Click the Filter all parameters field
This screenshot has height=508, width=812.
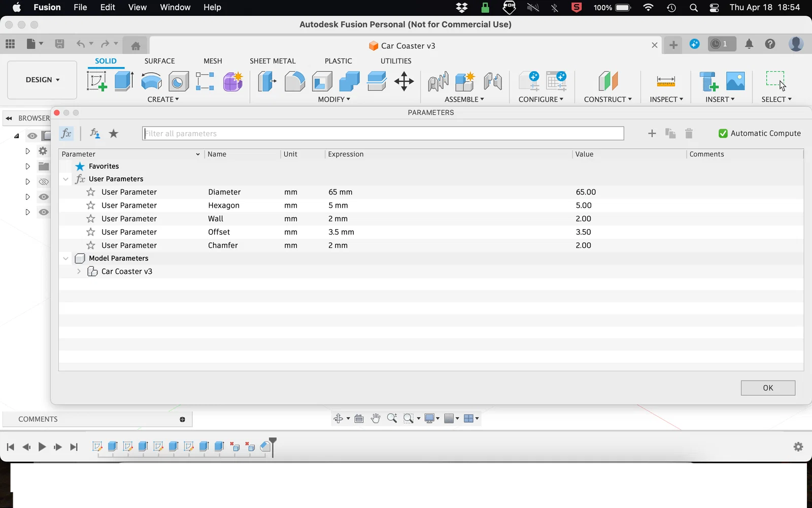tap(383, 134)
